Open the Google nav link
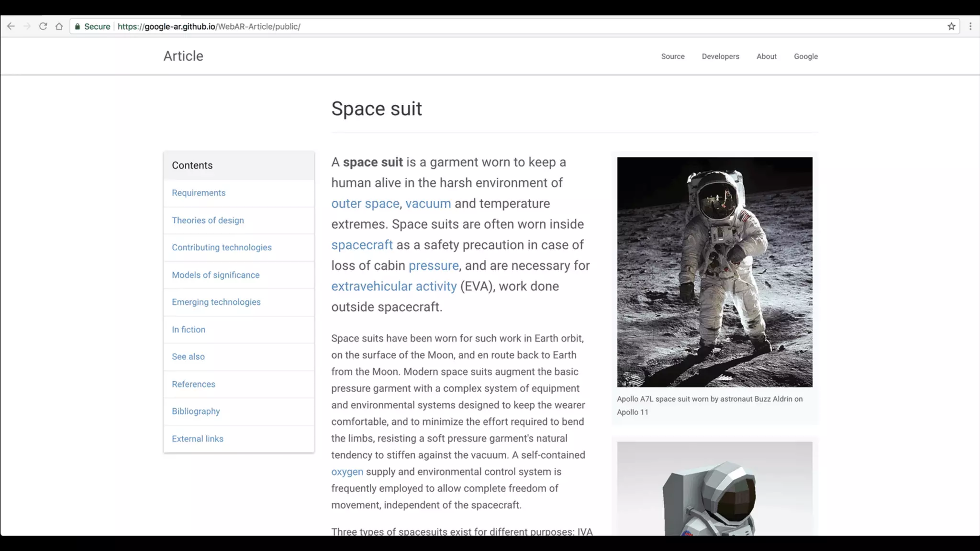The width and height of the screenshot is (980, 551). 806,56
